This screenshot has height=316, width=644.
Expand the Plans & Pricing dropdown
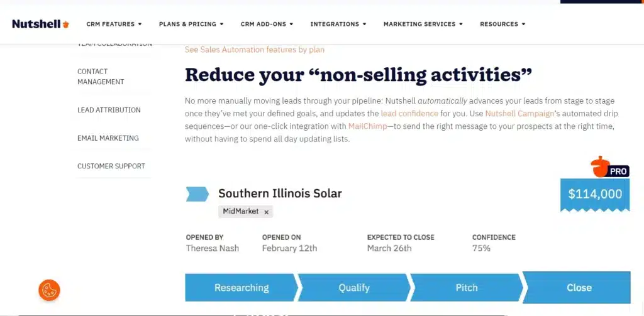click(191, 25)
